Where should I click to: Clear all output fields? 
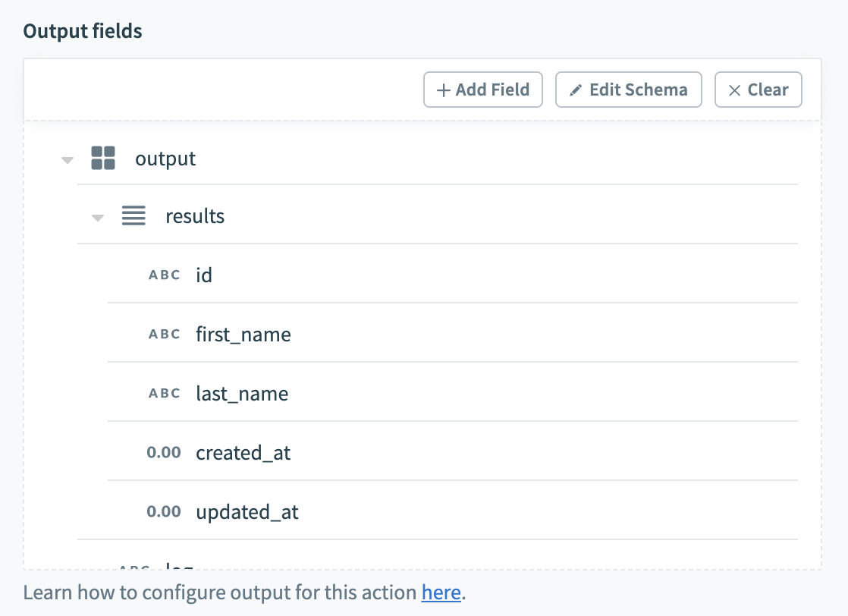point(758,90)
